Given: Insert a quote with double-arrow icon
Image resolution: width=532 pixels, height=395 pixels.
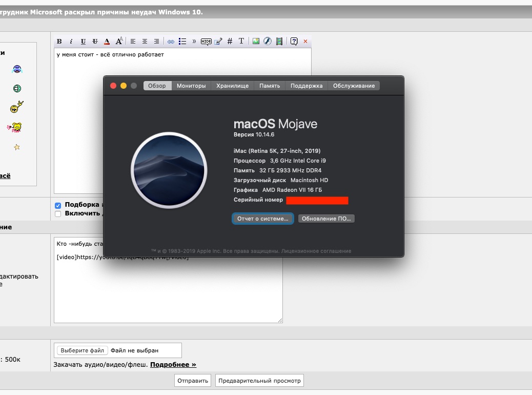Looking at the screenshot, I should tap(194, 42).
